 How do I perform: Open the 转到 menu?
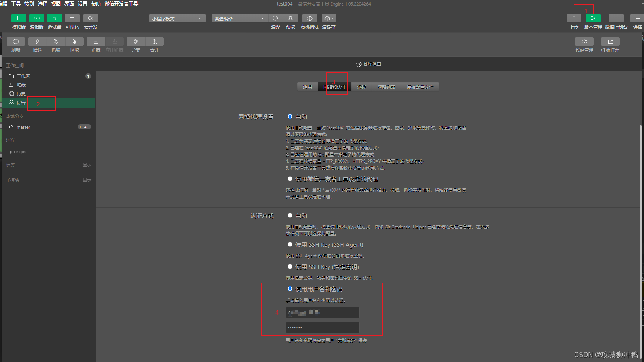point(29,4)
